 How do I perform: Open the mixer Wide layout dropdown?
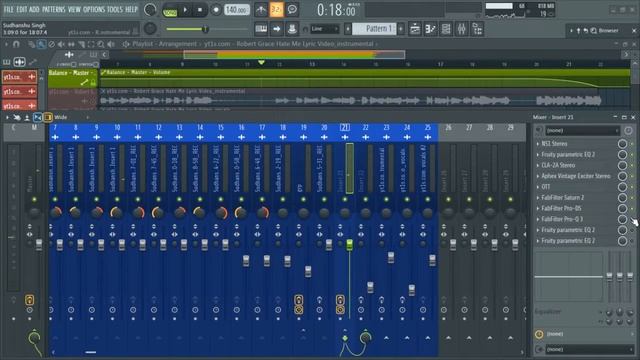pos(71,118)
